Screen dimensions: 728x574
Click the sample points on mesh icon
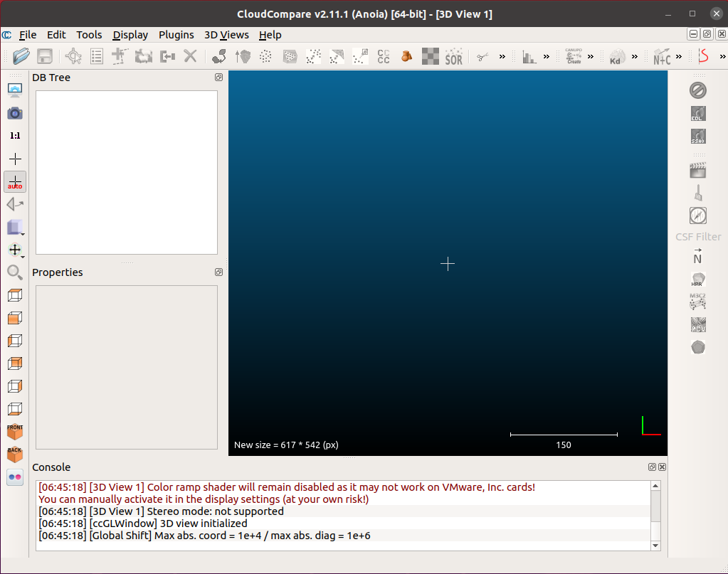click(290, 57)
